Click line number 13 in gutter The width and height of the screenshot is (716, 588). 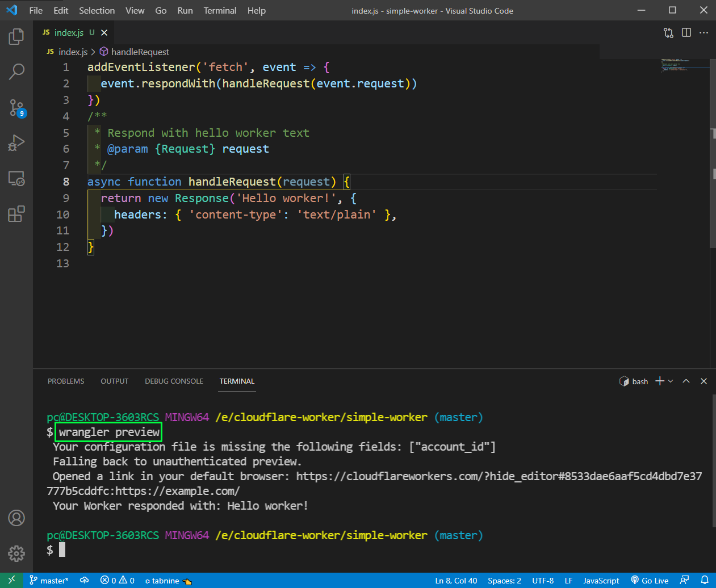click(62, 263)
